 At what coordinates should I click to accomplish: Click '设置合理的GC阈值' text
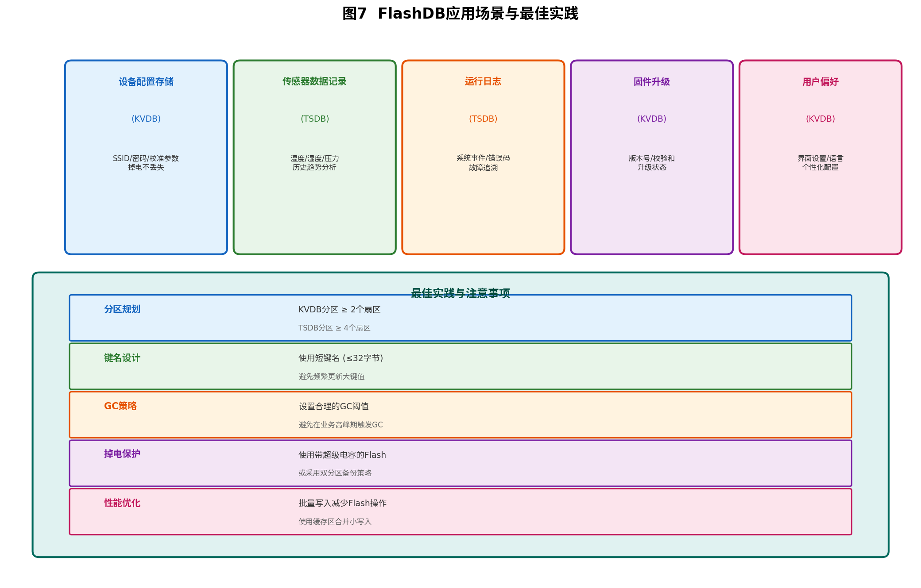tap(333, 406)
